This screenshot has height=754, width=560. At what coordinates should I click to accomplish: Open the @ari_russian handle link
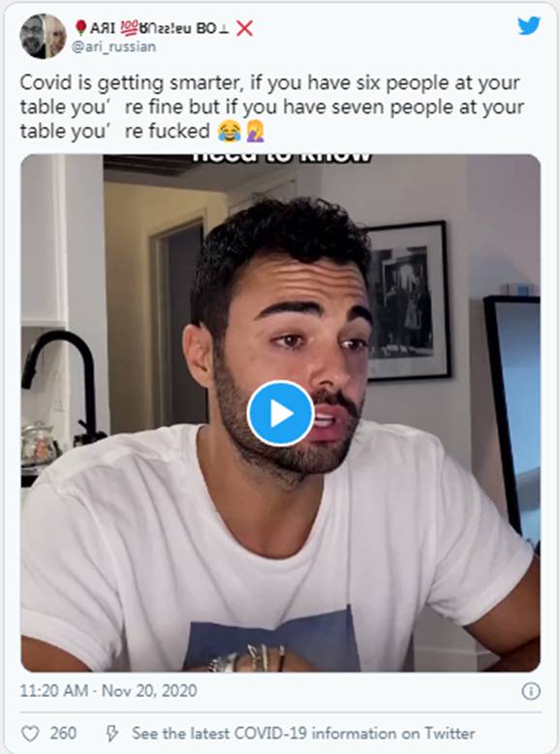pyautogui.click(x=114, y=47)
